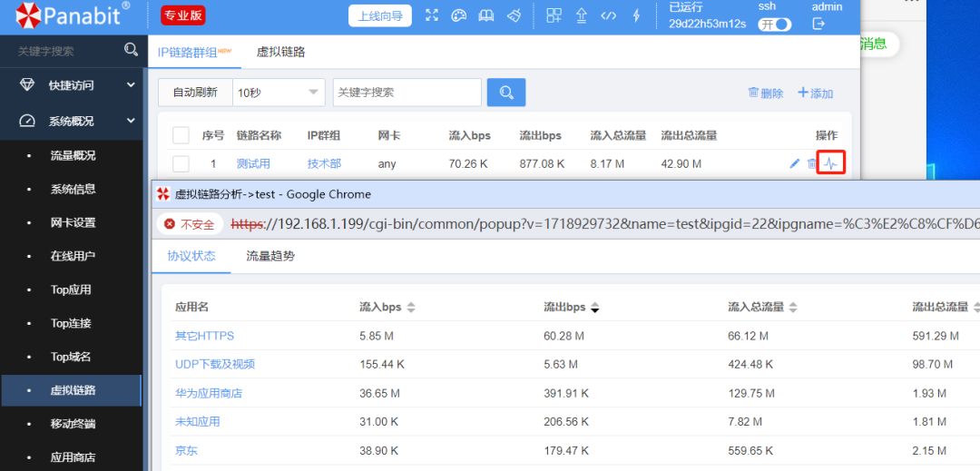Toggle the ssh switch
The width and height of the screenshot is (980, 471).
pos(774,25)
